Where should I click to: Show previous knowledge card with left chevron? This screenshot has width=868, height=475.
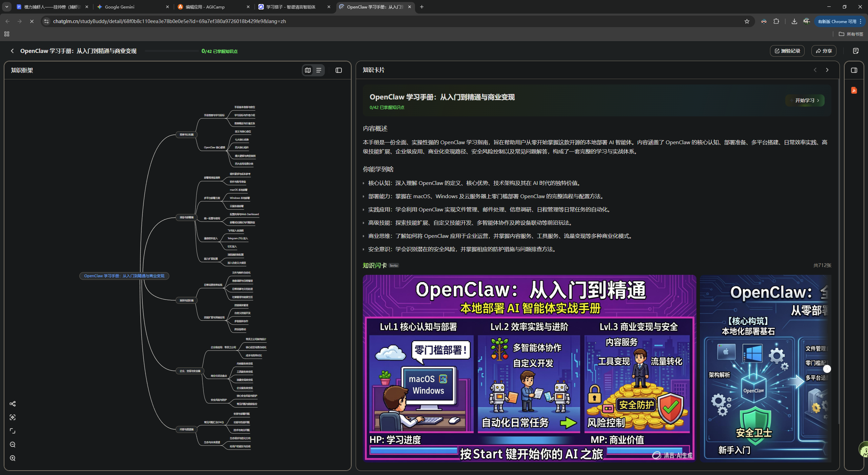tap(815, 70)
